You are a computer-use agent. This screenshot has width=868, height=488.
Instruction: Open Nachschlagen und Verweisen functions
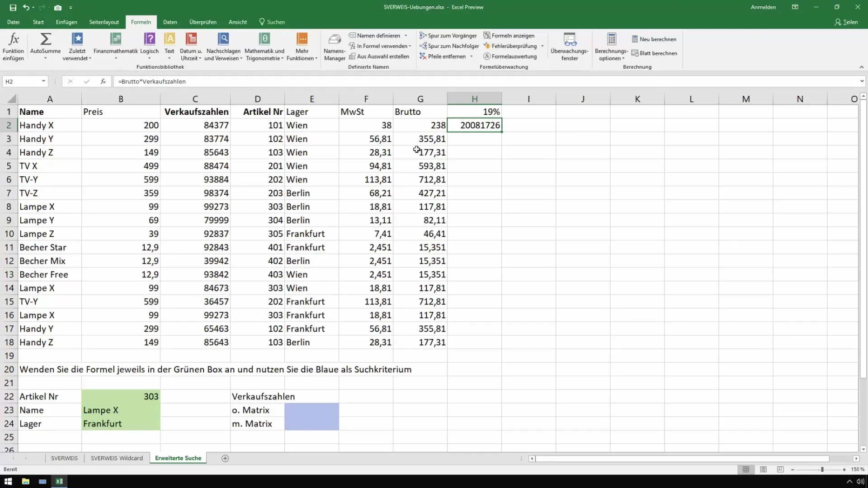[x=223, y=47]
